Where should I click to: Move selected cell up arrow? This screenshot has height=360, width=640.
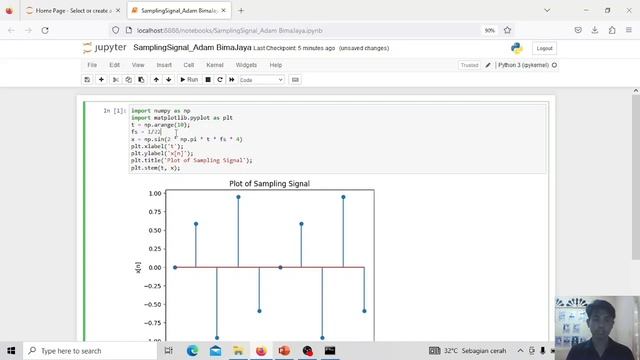pyautogui.click(x=156, y=80)
